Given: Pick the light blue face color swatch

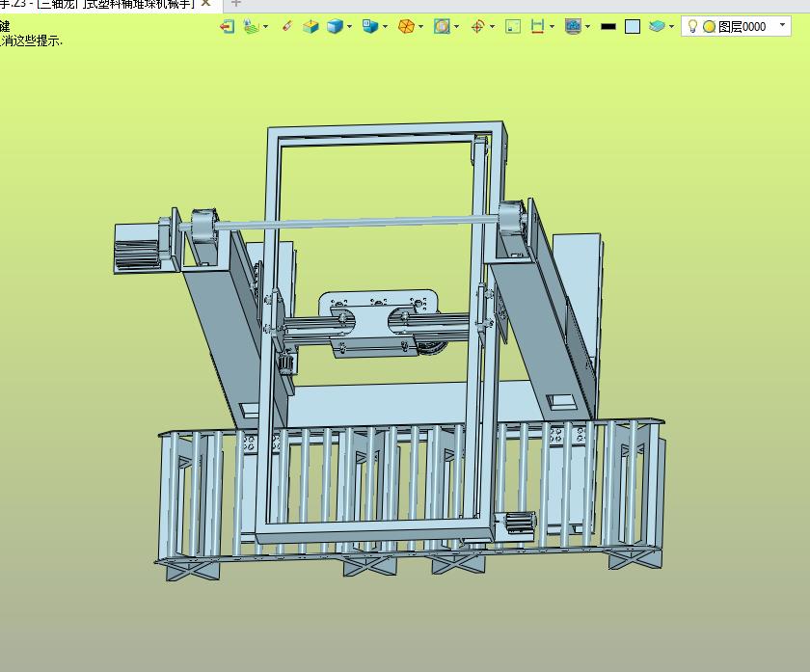Looking at the screenshot, I should pyautogui.click(x=633, y=27).
